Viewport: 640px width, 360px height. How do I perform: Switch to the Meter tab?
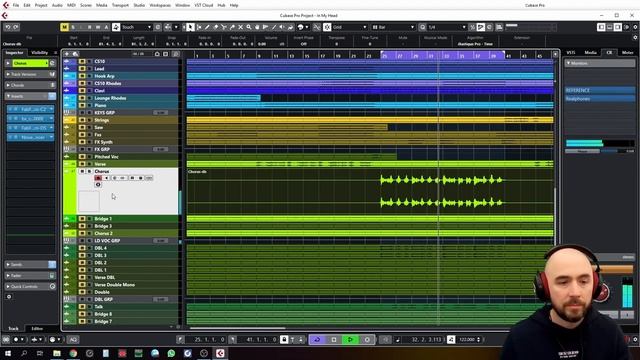point(628,53)
